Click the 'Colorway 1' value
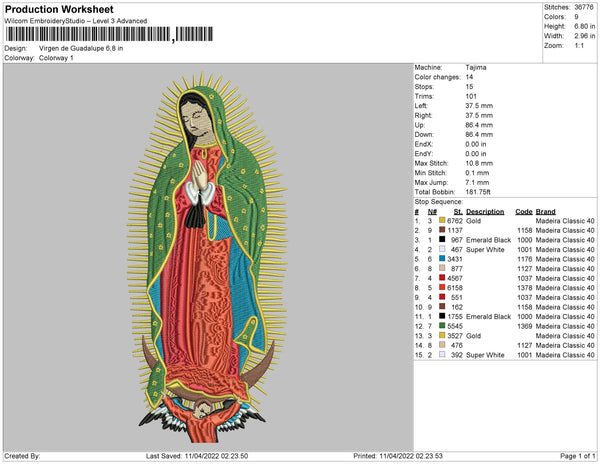 (x=56, y=58)
